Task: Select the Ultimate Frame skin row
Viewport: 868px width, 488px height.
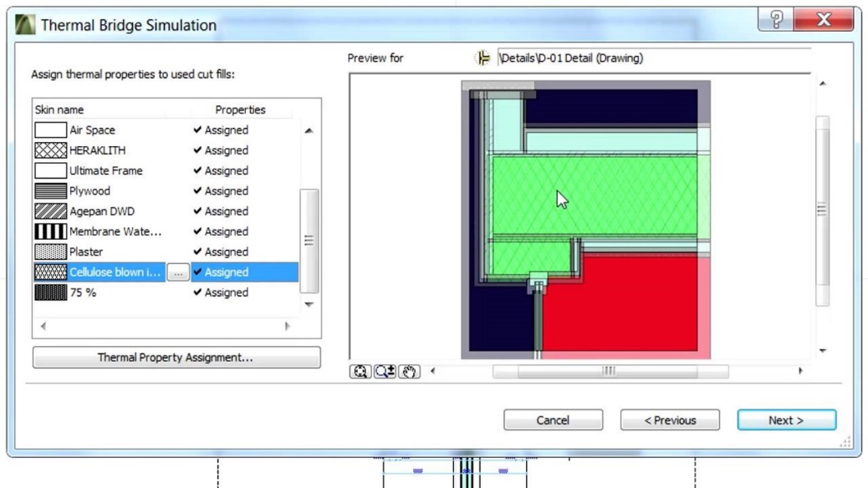Action: click(x=166, y=170)
